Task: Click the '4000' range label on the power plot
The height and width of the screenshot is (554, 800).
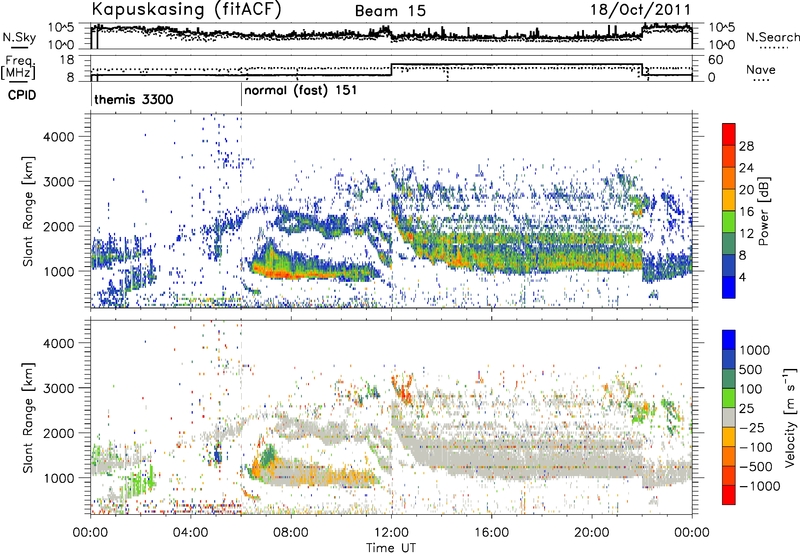Action: coord(58,137)
